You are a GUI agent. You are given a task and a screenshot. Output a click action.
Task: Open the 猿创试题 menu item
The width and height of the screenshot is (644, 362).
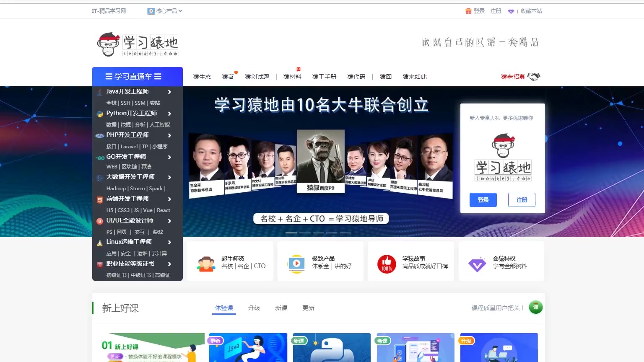pos(257,77)
